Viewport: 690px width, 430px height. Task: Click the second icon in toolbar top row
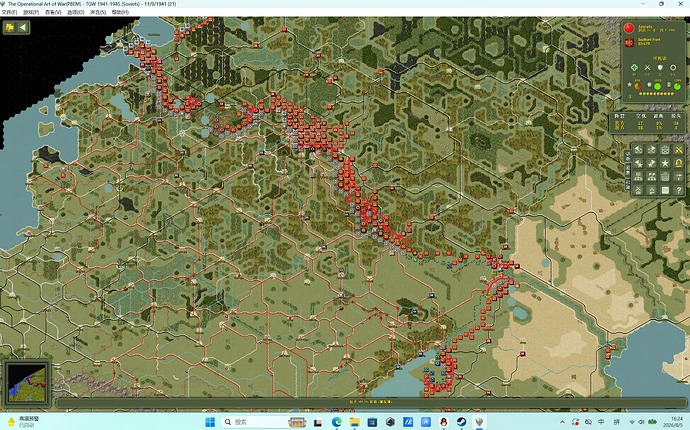652,150
